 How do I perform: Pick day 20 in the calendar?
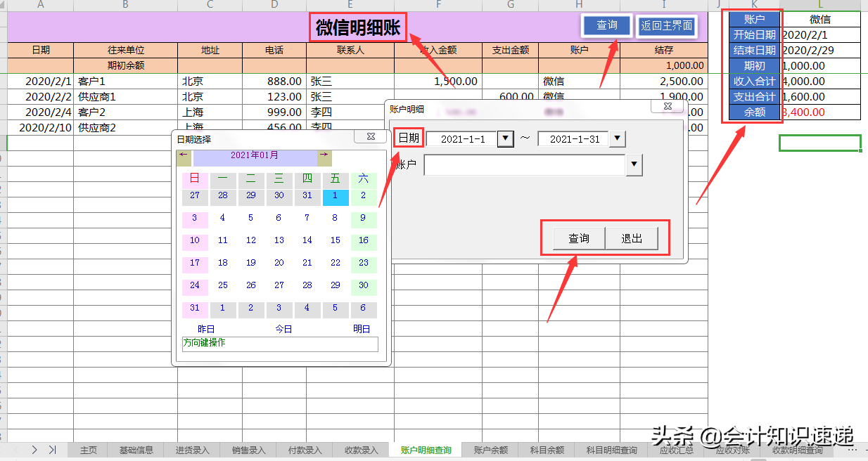[279, 263]
